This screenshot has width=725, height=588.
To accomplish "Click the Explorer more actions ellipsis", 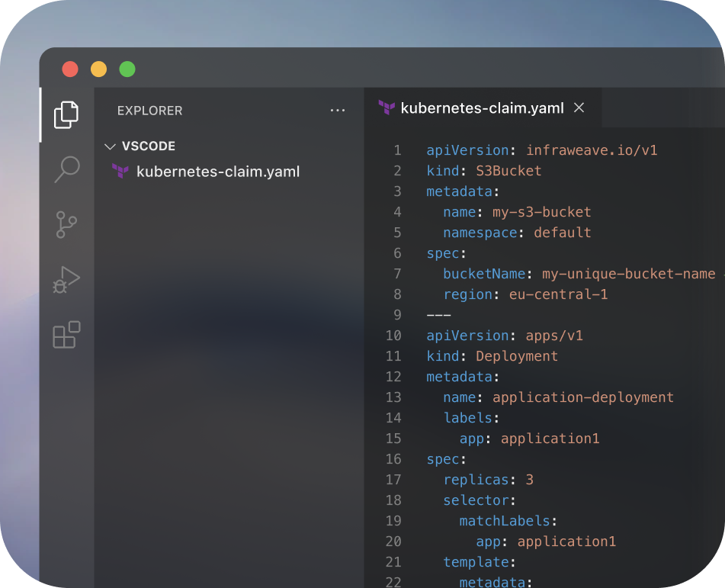I will [338, 111].
